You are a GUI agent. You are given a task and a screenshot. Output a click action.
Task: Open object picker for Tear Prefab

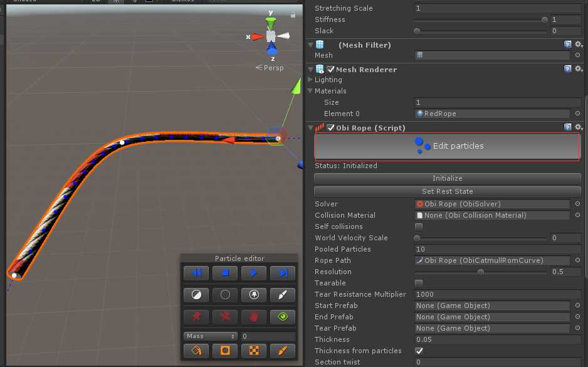click(577, 328)
